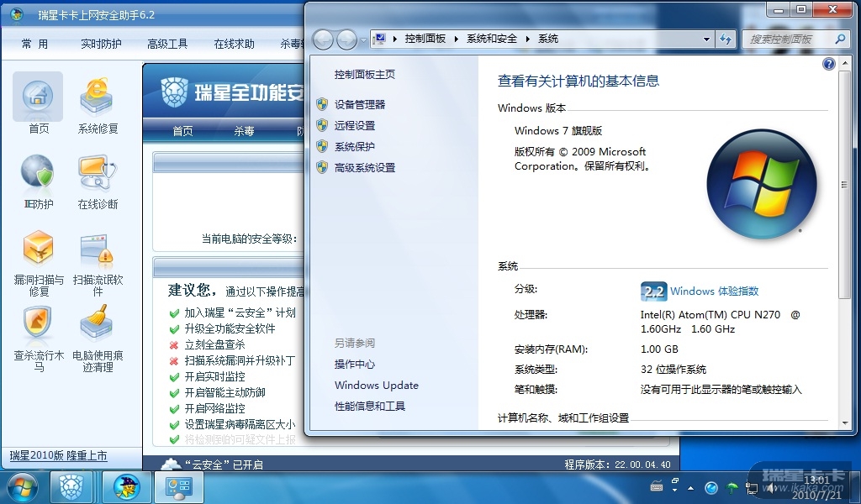Switch to 杀毒 tab in Rising window
This screenshot has width=861, height=504.
(x=244, y=130)
